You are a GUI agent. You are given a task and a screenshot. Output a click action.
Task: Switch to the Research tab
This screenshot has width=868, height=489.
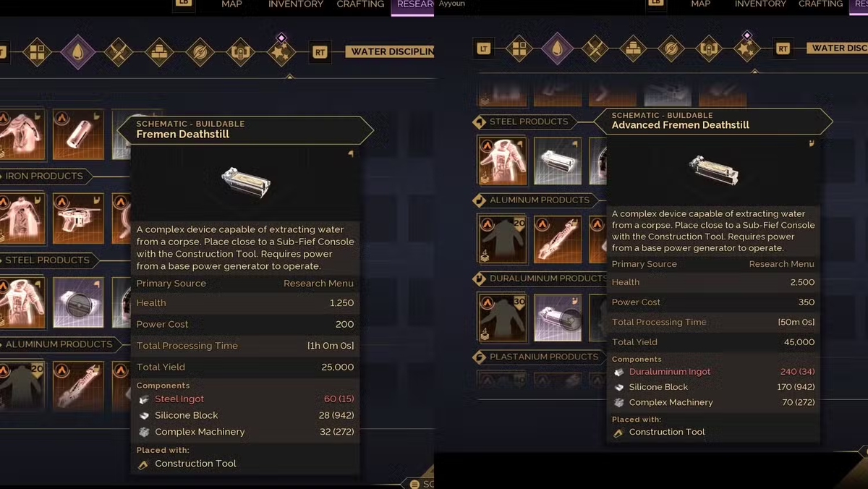[413, 4]
